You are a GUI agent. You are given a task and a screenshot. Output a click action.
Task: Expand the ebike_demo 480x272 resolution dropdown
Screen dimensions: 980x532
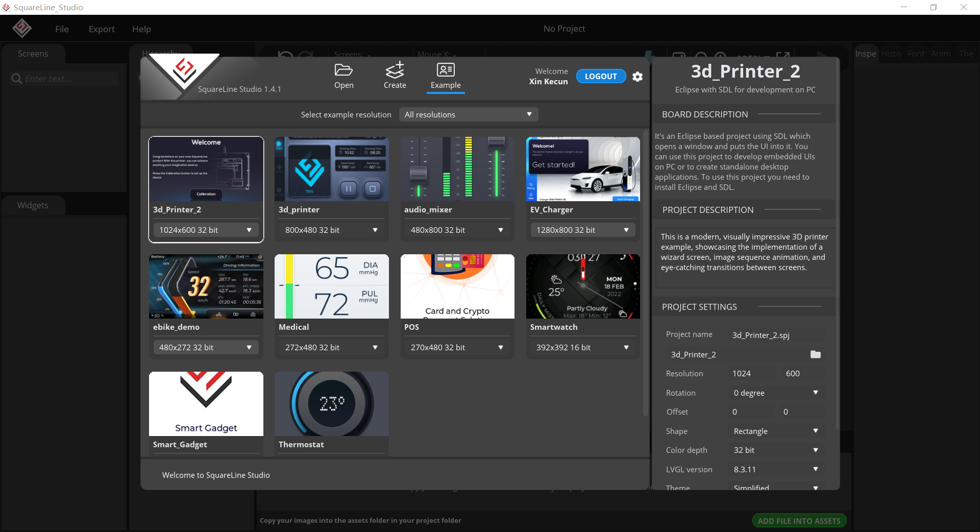pyautogui.click(x=206, y=348)
